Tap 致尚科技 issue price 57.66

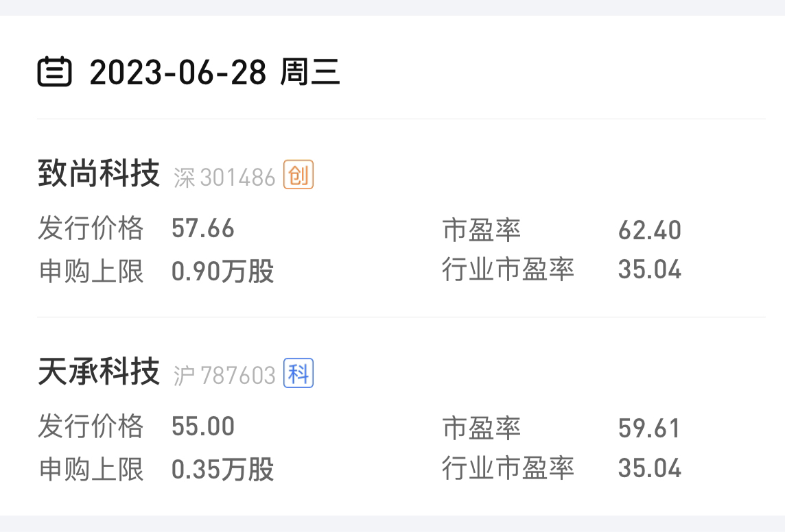(202, 228)
